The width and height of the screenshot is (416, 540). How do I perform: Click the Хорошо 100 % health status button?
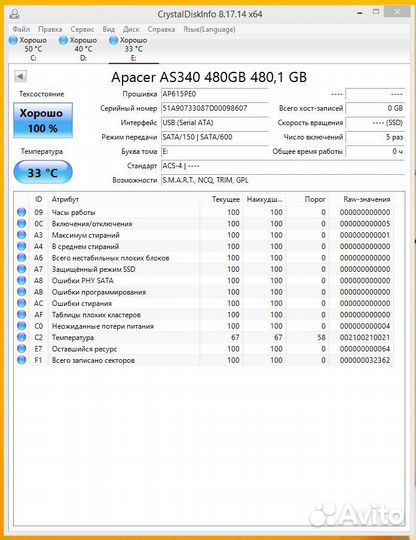[43, 120]
